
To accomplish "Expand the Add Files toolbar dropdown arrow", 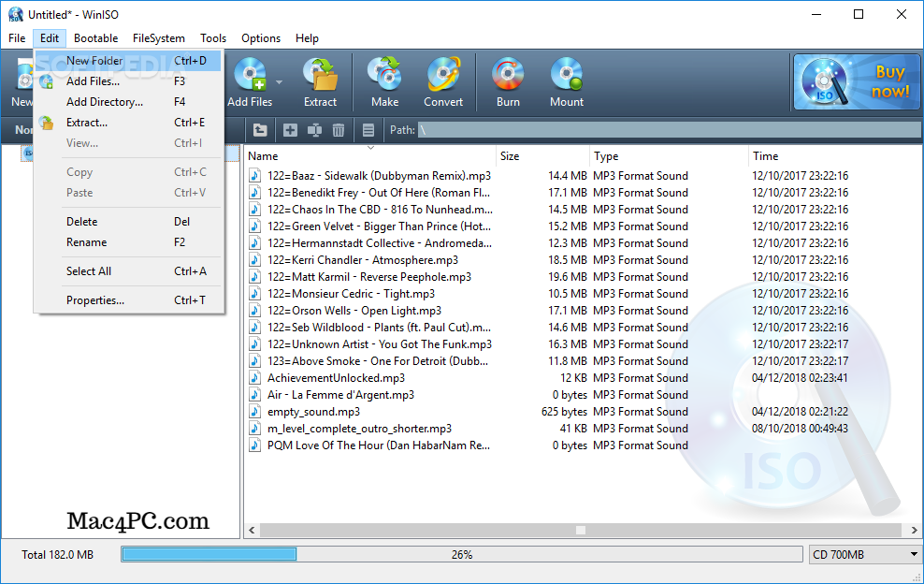I will click(x=280, y=82).
